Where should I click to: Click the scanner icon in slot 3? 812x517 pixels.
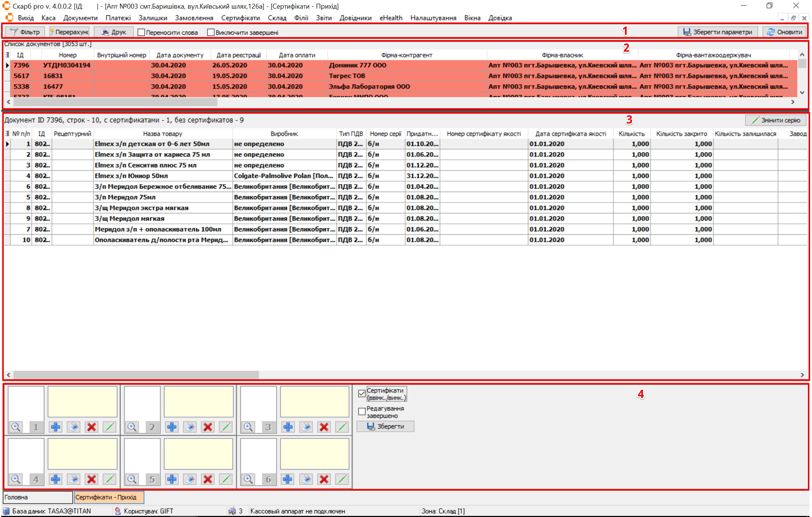point(306,427)
